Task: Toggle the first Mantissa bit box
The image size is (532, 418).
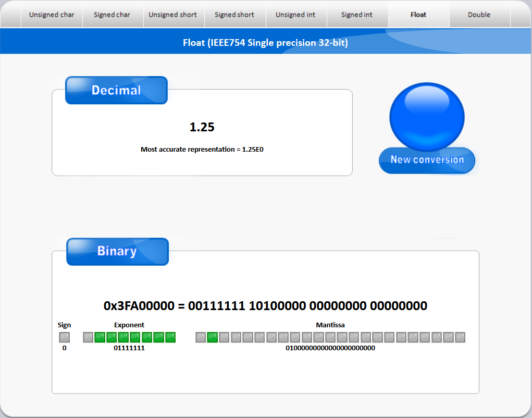Action: (x=201, y=337)
